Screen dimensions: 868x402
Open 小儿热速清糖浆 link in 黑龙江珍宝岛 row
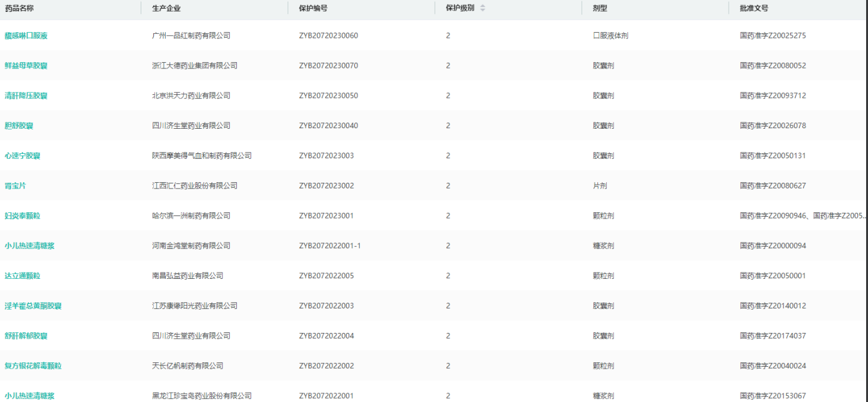tap(30, 396)
